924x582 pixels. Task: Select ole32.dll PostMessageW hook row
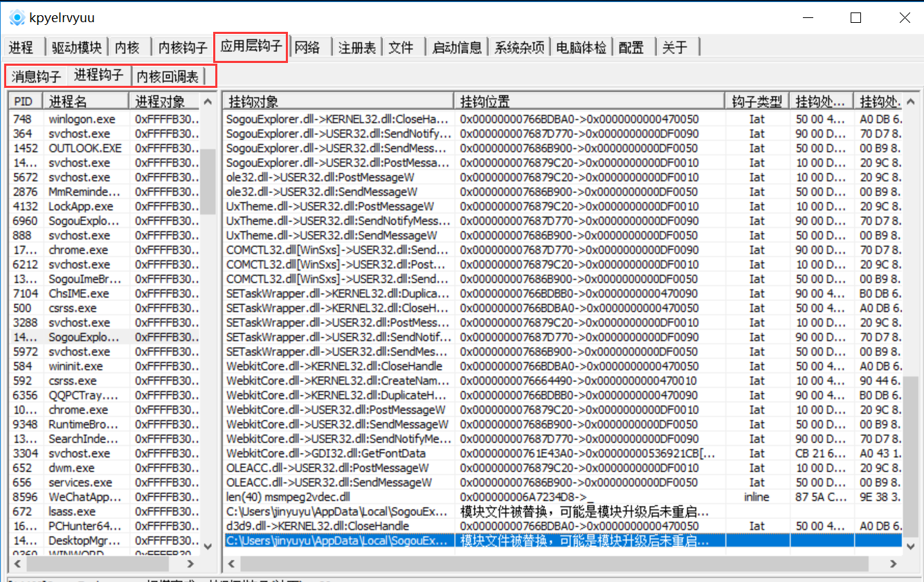pyautogui.click(x=563, y=177)
